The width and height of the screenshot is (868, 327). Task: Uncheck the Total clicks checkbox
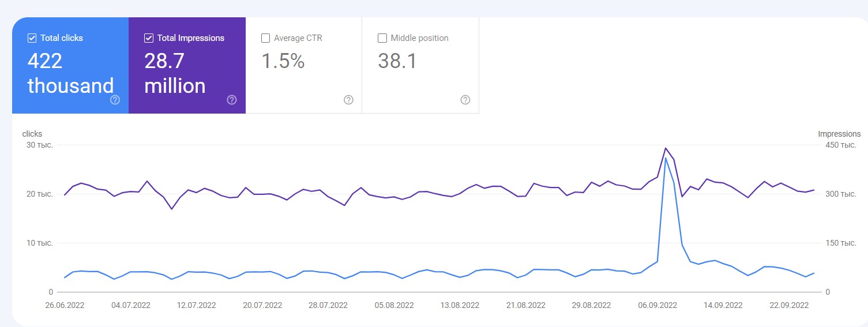click(x=32, y=38)
